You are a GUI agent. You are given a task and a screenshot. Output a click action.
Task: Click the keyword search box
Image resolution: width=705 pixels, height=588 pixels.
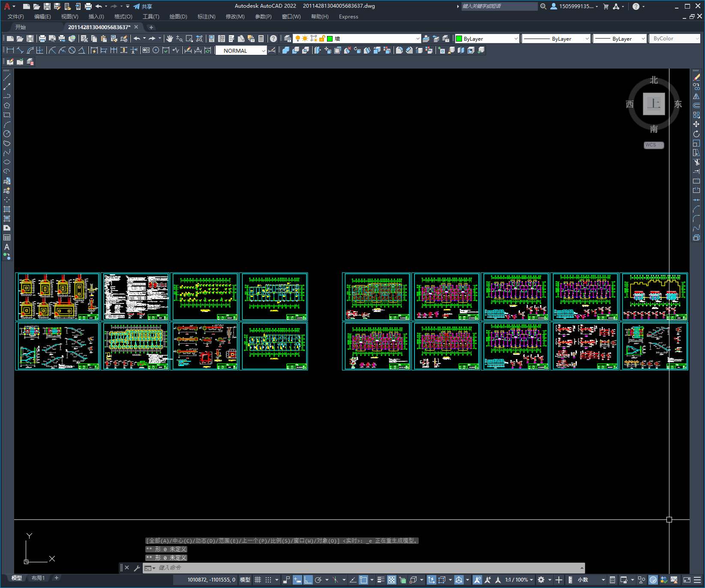499,6
